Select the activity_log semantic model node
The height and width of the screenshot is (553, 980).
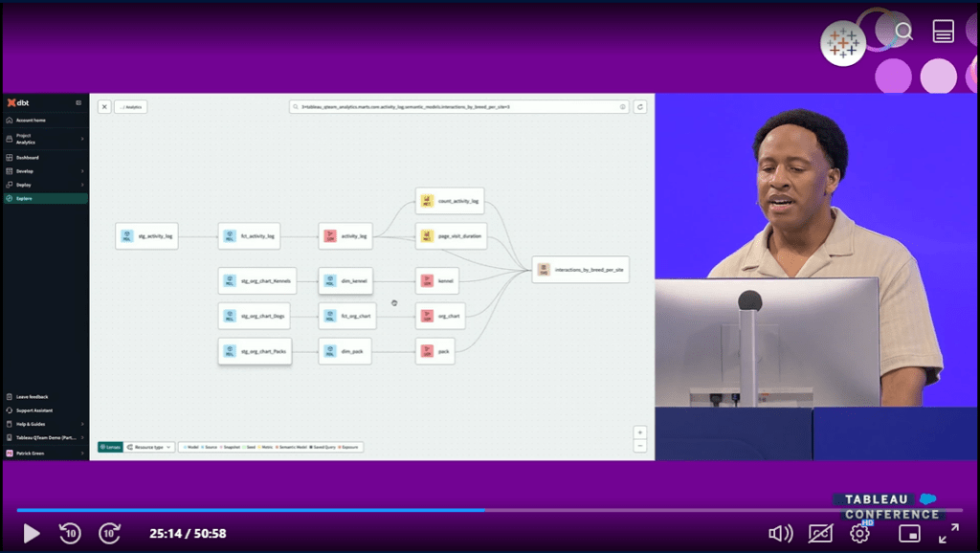click(x=347, y=235)
